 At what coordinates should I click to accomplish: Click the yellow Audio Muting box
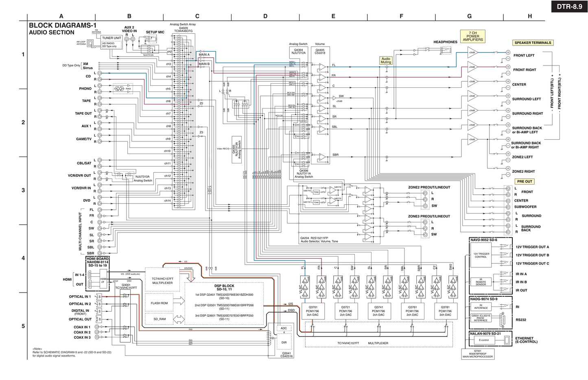tap(386, 61)
